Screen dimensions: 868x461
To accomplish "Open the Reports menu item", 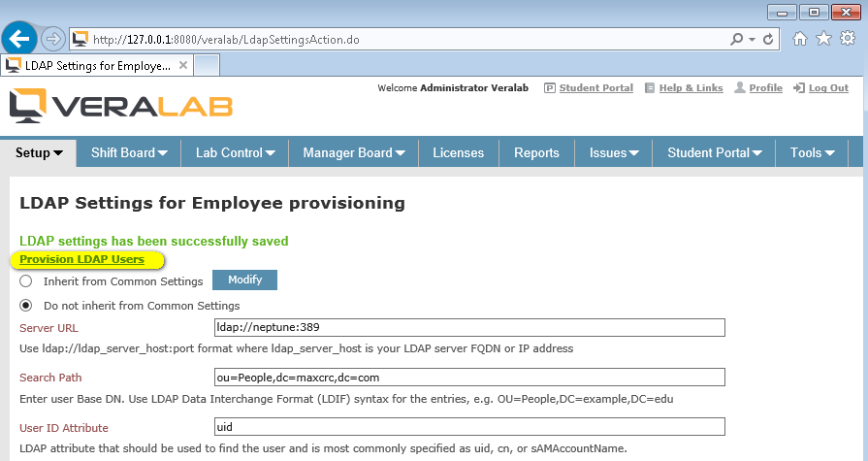I will (x=536, y=153).
